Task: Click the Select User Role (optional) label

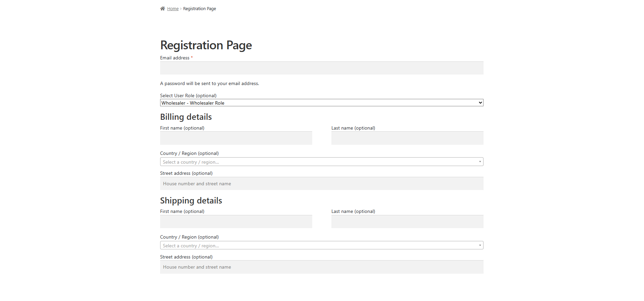Action: click(x=188, y=95)
